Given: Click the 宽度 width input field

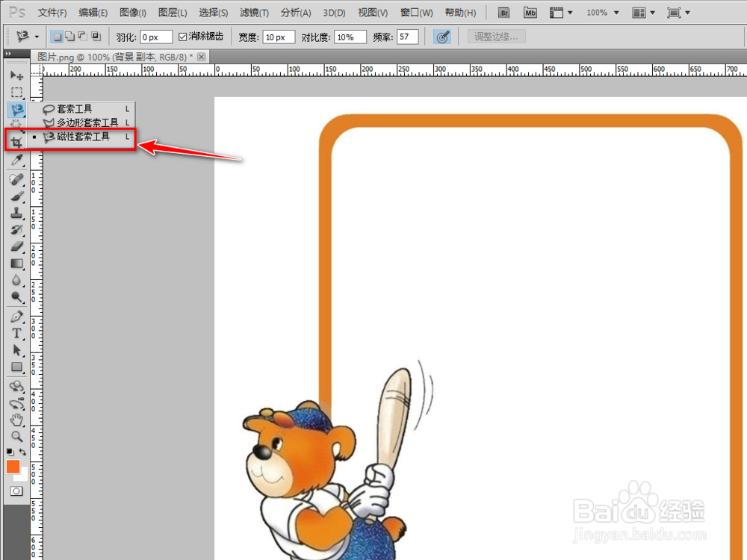Looking at the screenshot, I should click(x=279, y=37).
